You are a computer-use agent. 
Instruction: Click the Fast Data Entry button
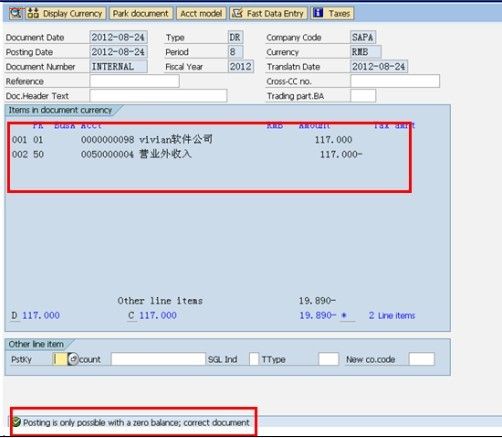(268, 14)
